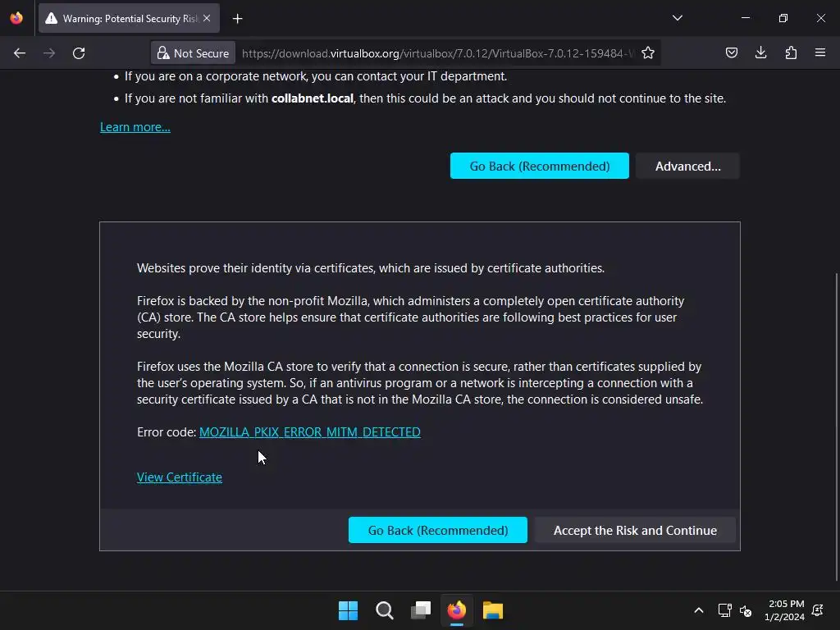The image size is (840, 630).
Task: Click the forward navigation arrow
Action: coord(49,53)
